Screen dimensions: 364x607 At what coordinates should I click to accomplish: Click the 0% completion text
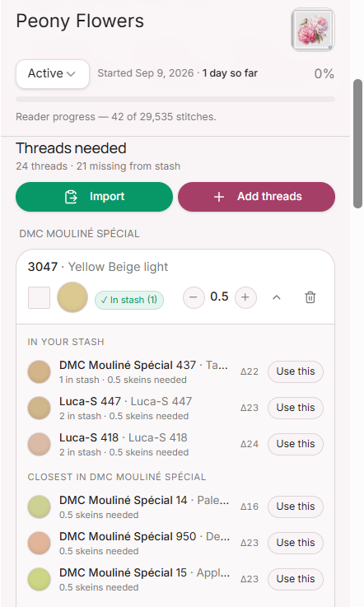coord(324,73)
